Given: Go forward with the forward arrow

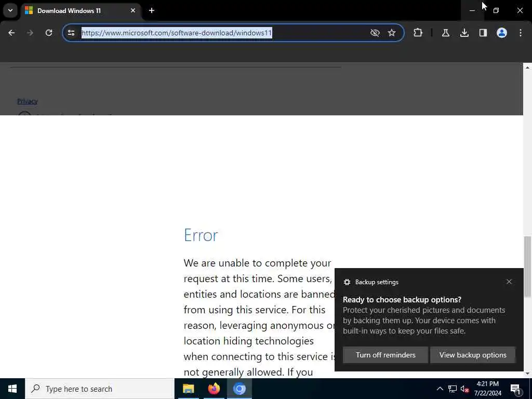Looking at the screenshot, I should 30,33.
